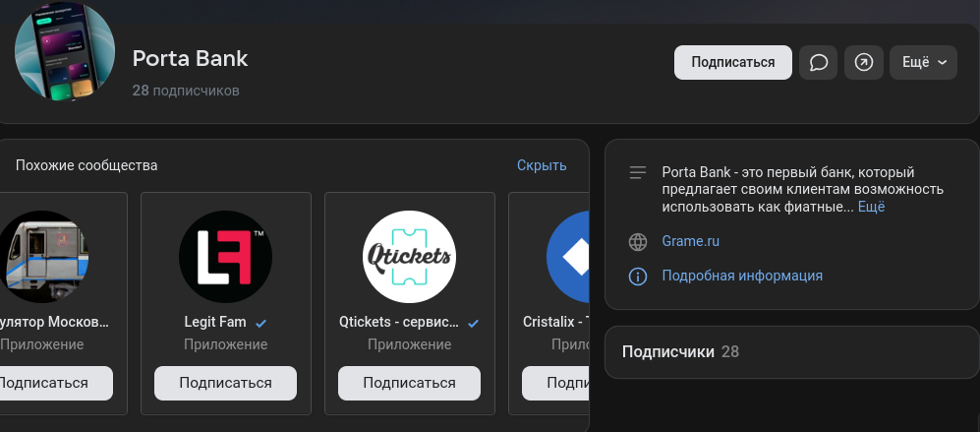Open the Qtickets logo
980x432 pixels.
pos(409,257)
